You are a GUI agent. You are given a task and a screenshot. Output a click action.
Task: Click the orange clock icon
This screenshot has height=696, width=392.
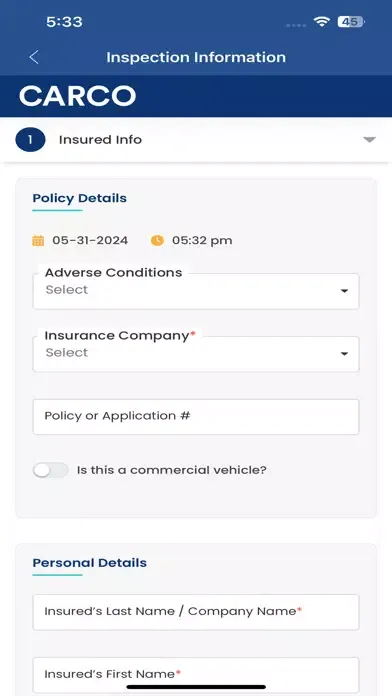tap(157, 241)
